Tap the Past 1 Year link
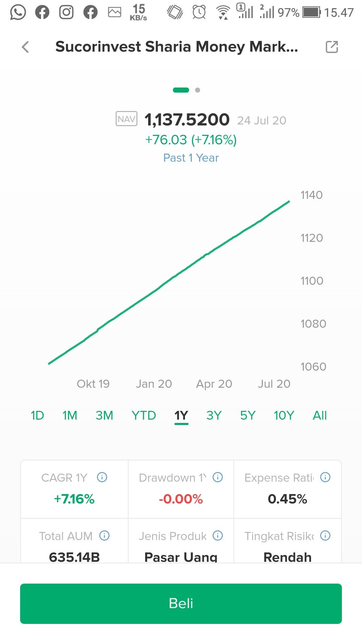Viewport: 362px width, 644px height. pyautogui.click(x=191, y=158)
